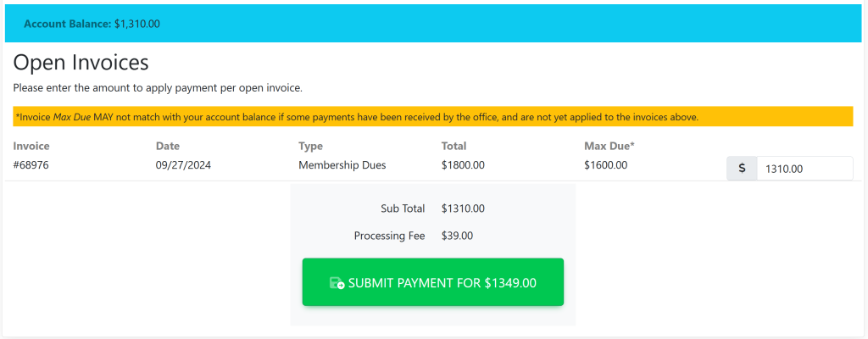Click the invoice date 09/27/2024
This screenshot has width=868, height=339.
point(183,165)
